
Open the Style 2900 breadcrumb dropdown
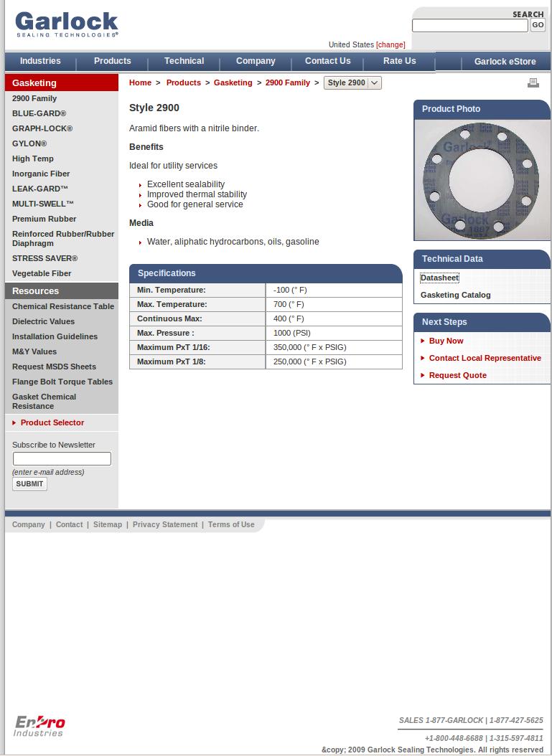click(352, 83)
